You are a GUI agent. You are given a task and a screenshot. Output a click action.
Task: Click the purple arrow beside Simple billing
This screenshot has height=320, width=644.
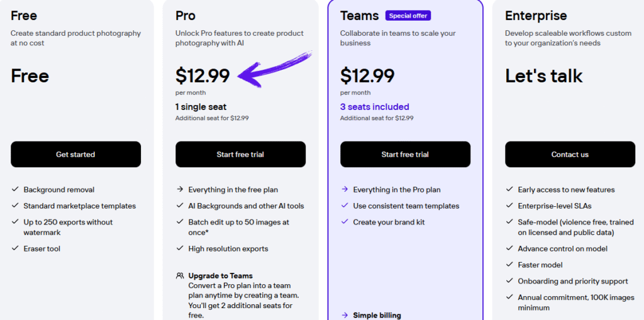(345, 315)
